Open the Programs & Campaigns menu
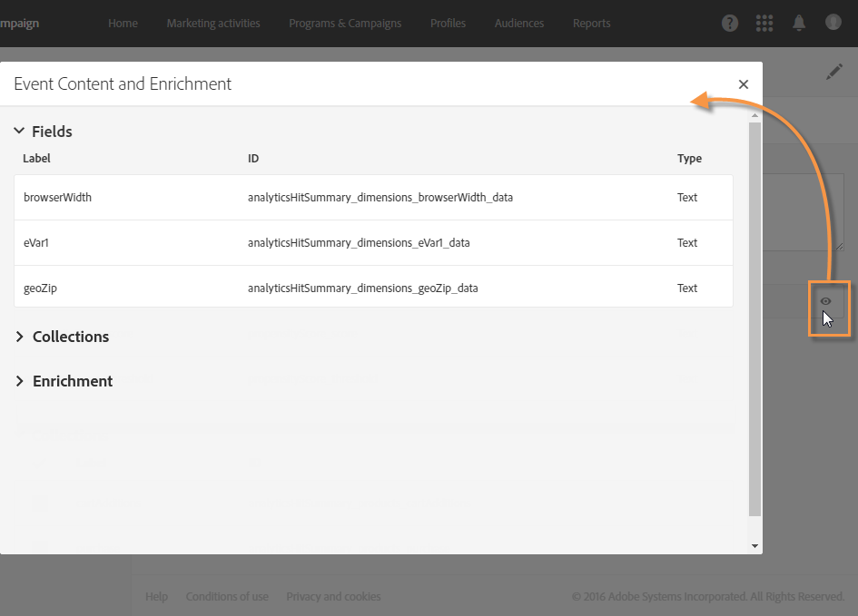Image resolution: width=858 pixels, height=616 pixels. point(345,23)
